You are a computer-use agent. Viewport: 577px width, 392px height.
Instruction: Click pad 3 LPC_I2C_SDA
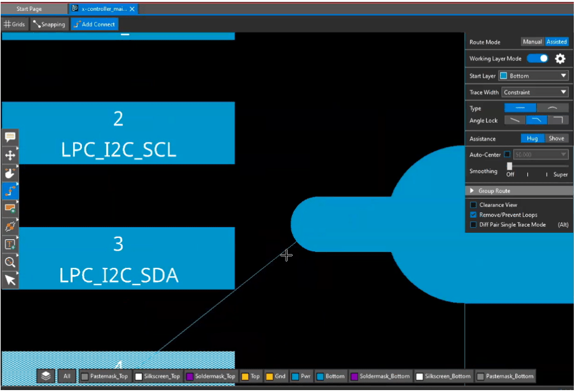click(118, 258)
